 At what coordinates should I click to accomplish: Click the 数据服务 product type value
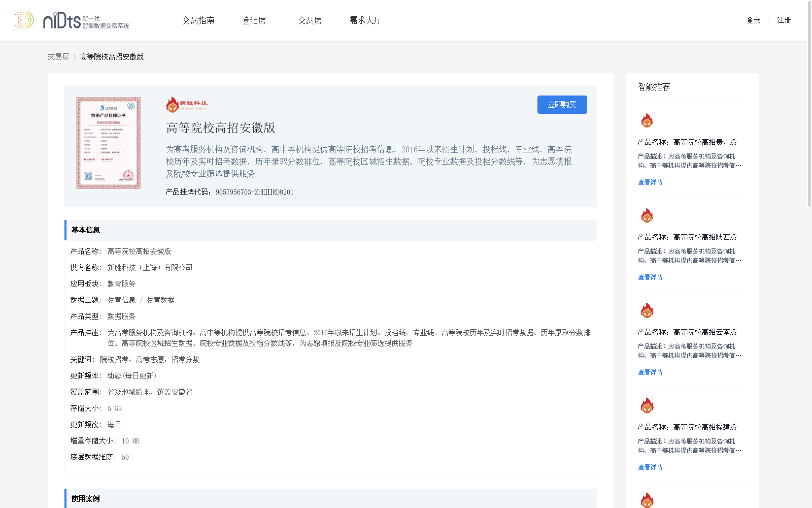tap(121, 316)
